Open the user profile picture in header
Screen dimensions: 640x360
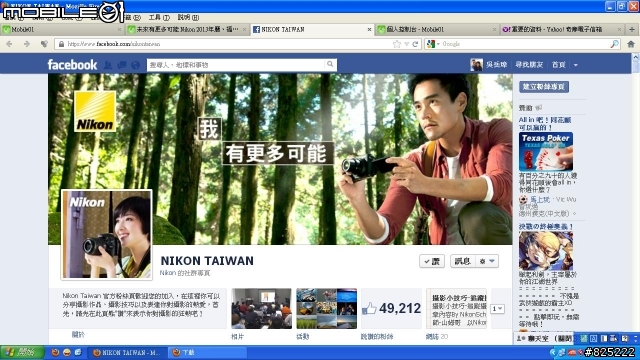click(x=476, y=64)
